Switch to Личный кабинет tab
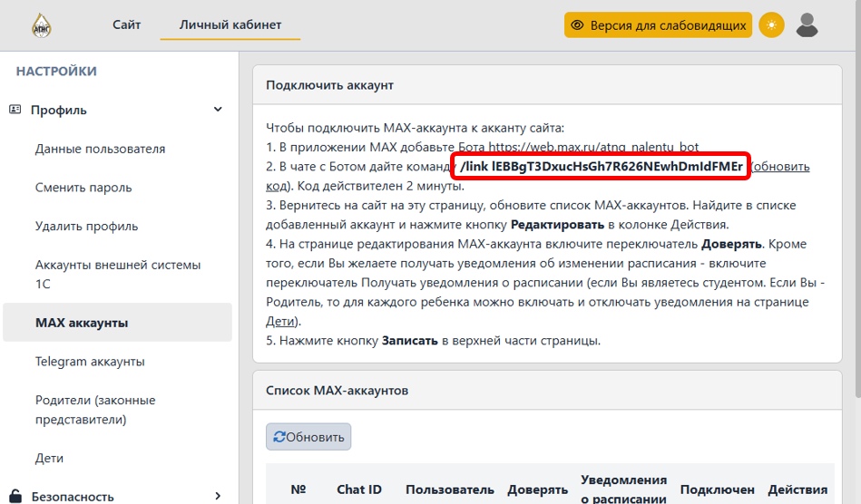Image resolution: width=861 pixels, height=504 pixels. [x=230, y=24]
